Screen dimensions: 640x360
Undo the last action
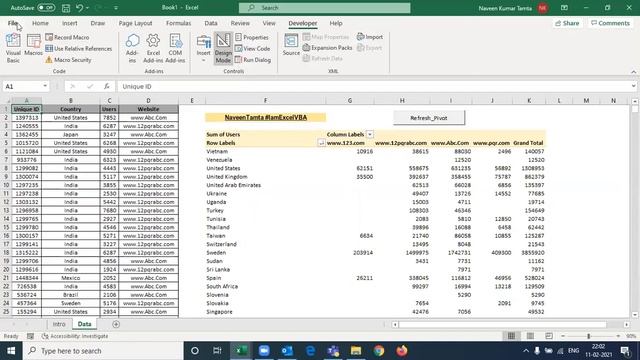tap(80, 8)
